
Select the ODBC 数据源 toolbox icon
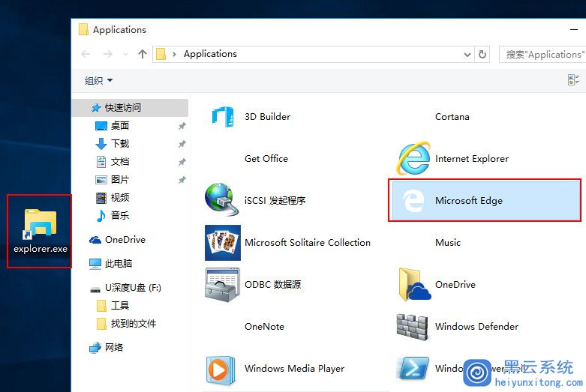tap(222, 285)
